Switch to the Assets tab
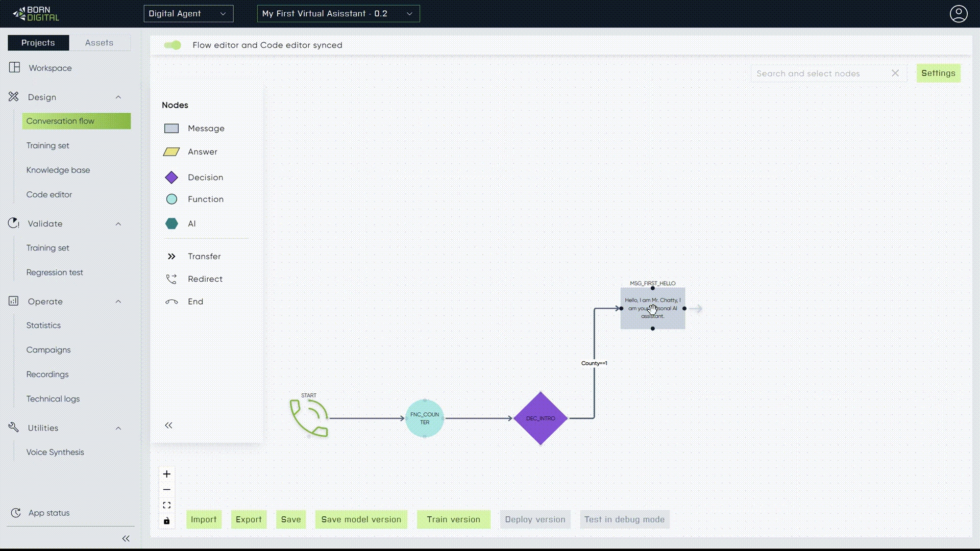Image resolution: width=980 pixels, height=551 pixels. click(99, 43)
